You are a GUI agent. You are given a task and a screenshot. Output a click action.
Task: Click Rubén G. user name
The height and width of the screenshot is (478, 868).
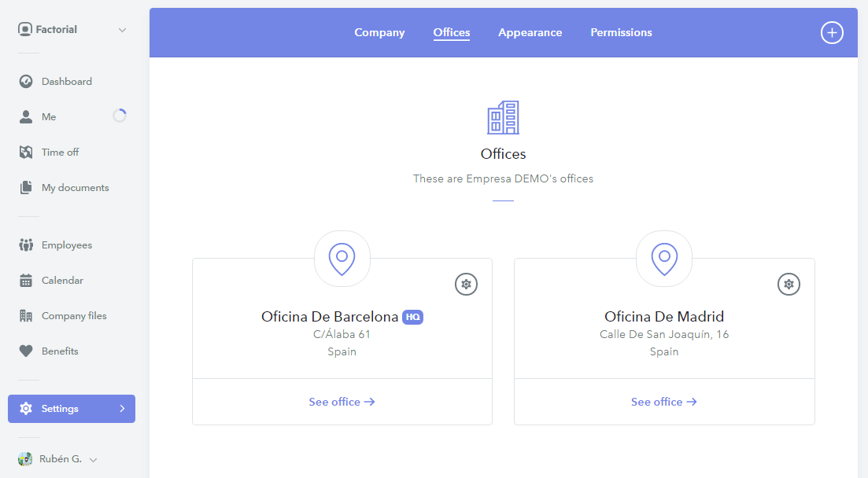tap(61, 458)
